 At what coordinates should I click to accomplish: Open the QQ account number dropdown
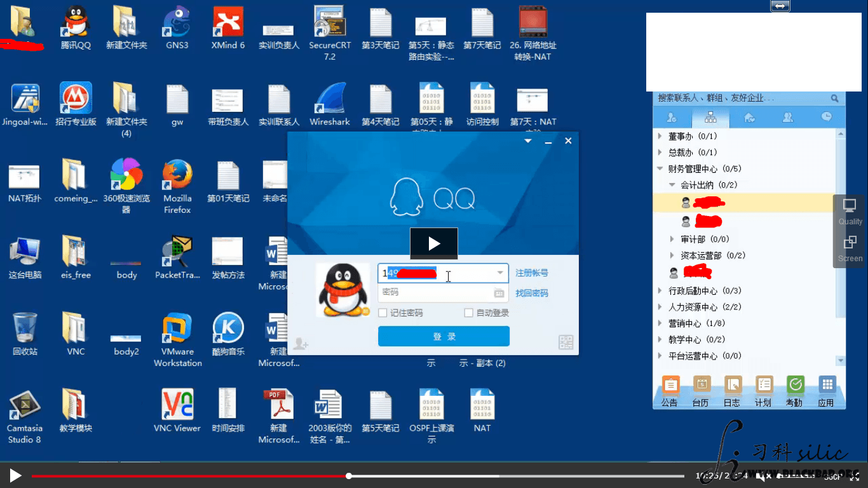(x=500, y=273)
